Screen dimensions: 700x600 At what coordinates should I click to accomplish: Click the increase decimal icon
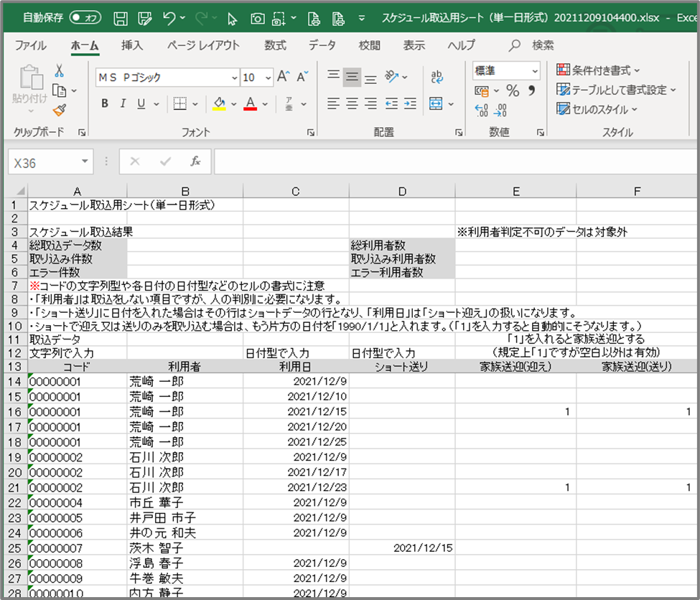tap(481, 110)
